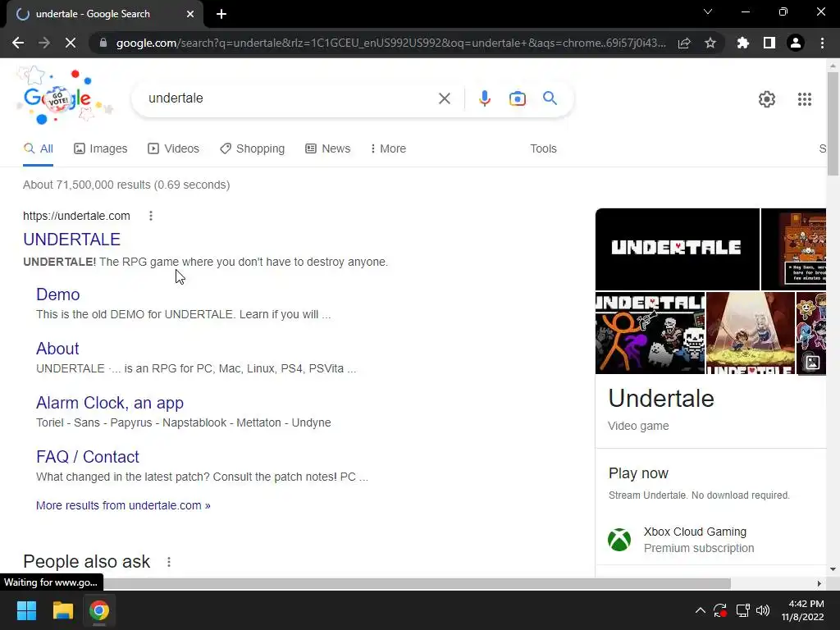Go back using browser back arrow

click(18, 43)
